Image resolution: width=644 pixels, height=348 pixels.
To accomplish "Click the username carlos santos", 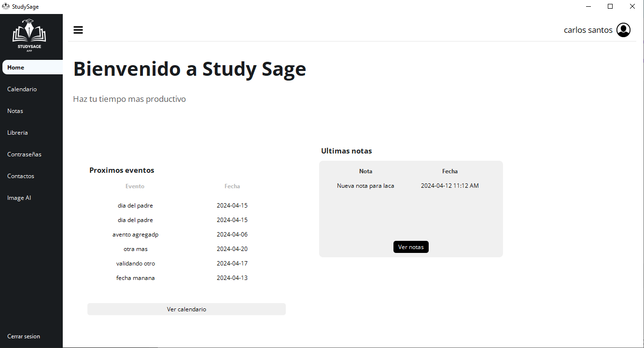I will tap(588, 29).
